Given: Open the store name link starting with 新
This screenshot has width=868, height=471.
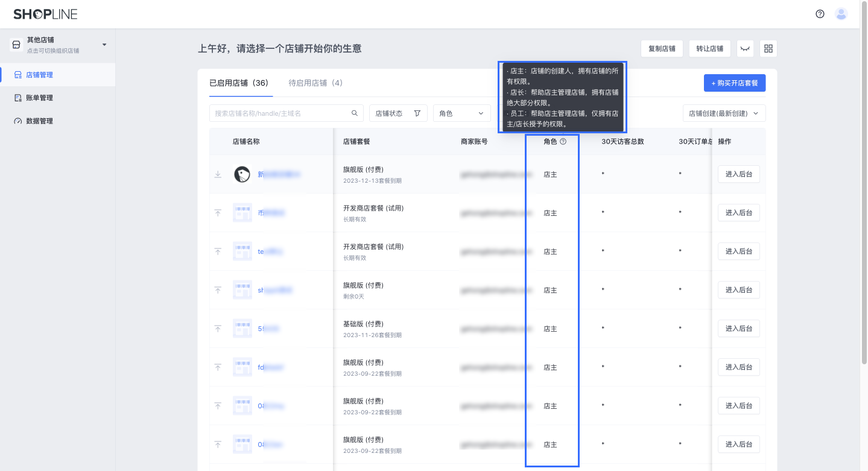Looking at the screenshot, I should click(x=279, y=174).
